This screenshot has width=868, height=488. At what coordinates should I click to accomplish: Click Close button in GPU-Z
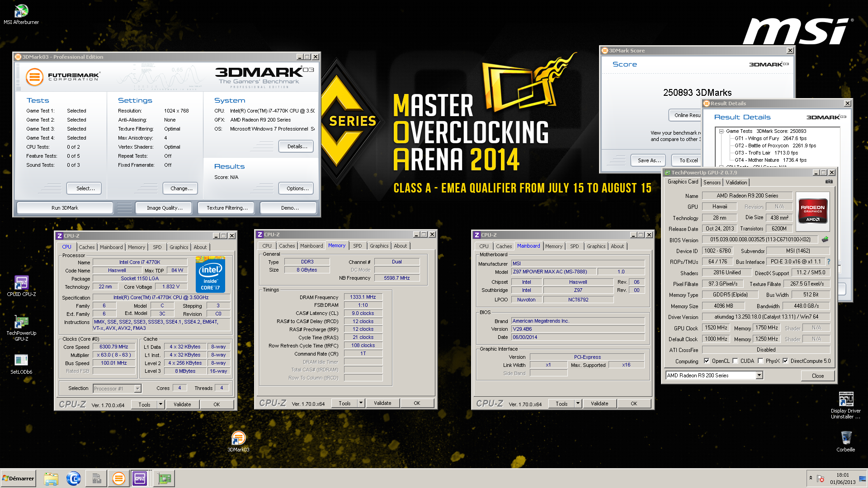817,375
